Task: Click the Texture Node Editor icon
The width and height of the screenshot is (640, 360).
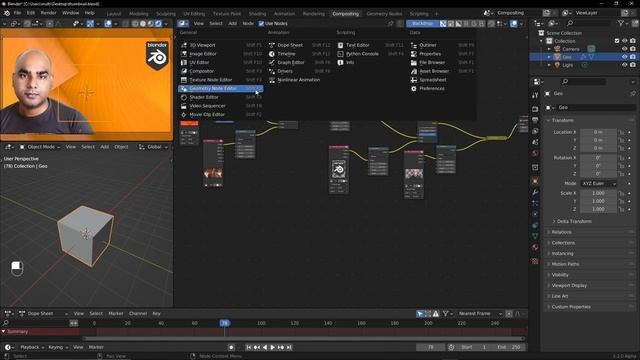Action: (x=184, y=80)
